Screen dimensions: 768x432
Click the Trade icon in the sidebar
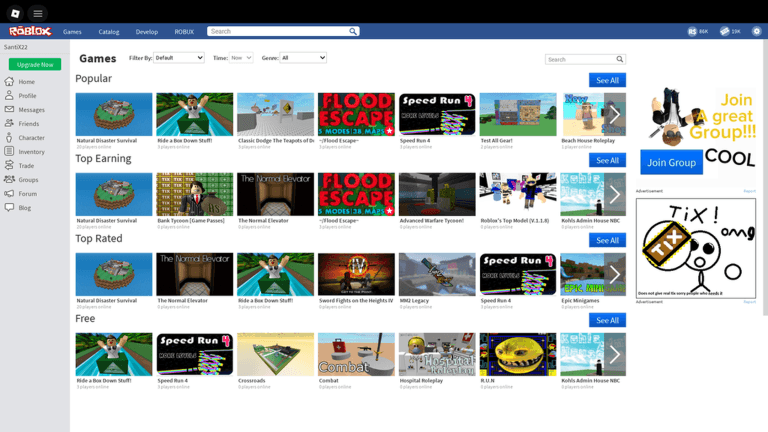(x=9, y=166)
